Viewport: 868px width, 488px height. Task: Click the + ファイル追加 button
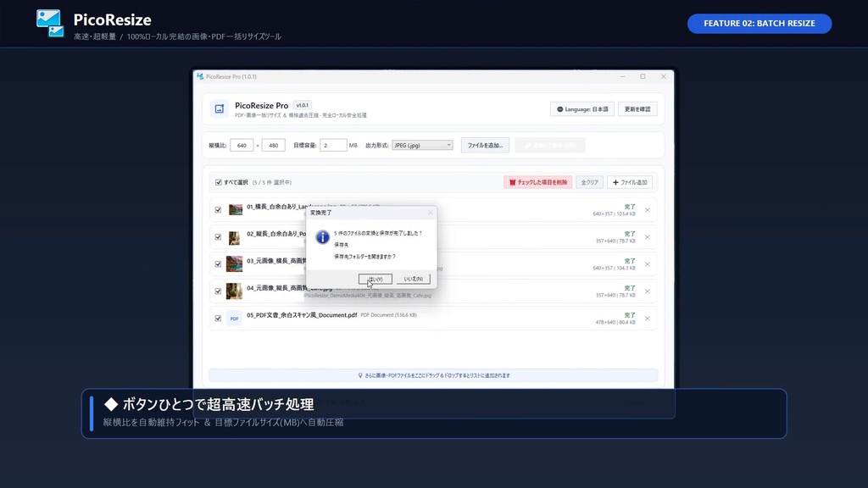pyautogui.click(x=630, y=182)
